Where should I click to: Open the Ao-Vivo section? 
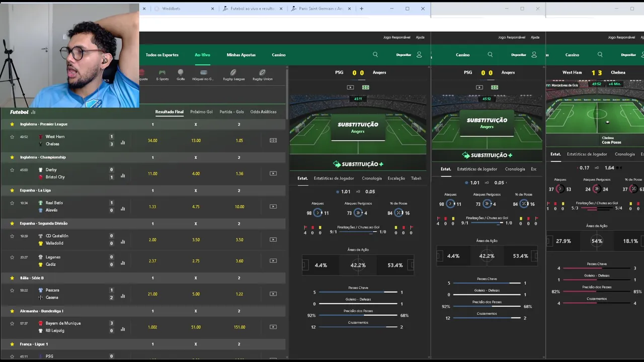[x=202, y=55]
